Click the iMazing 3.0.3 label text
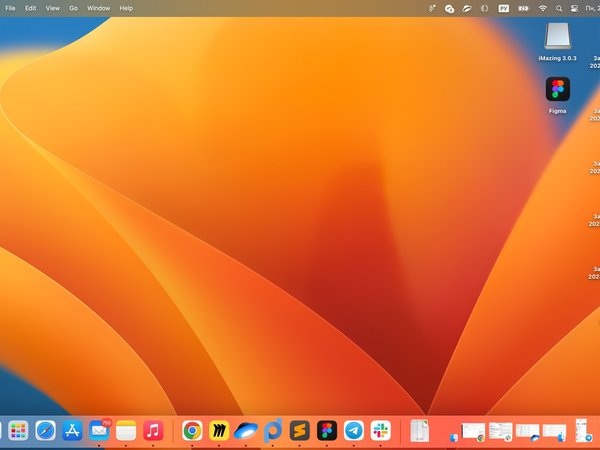Viewport: 600px width, 450px height. (557, 58)
